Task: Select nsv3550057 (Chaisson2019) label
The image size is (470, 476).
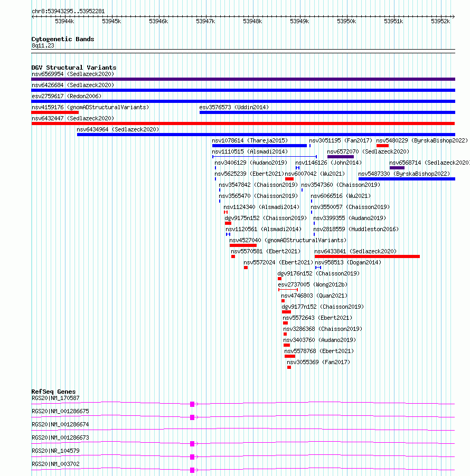Action: (x=350, y=207)
